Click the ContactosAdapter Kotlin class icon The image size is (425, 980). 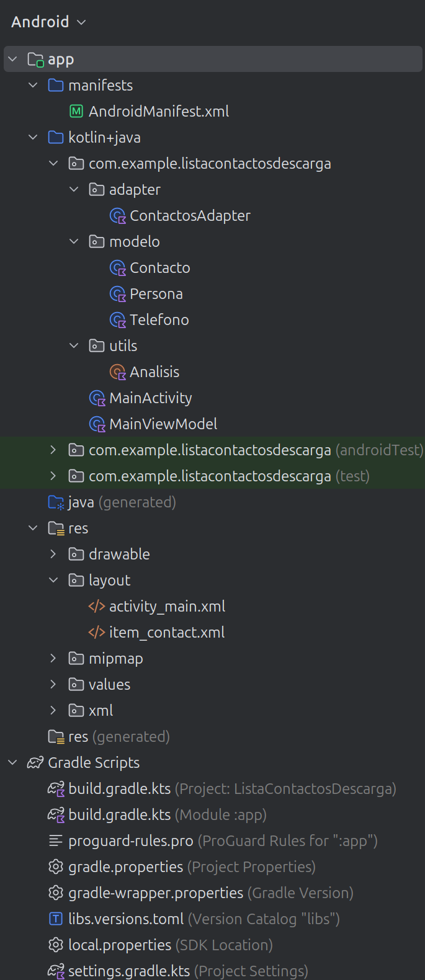117,216
